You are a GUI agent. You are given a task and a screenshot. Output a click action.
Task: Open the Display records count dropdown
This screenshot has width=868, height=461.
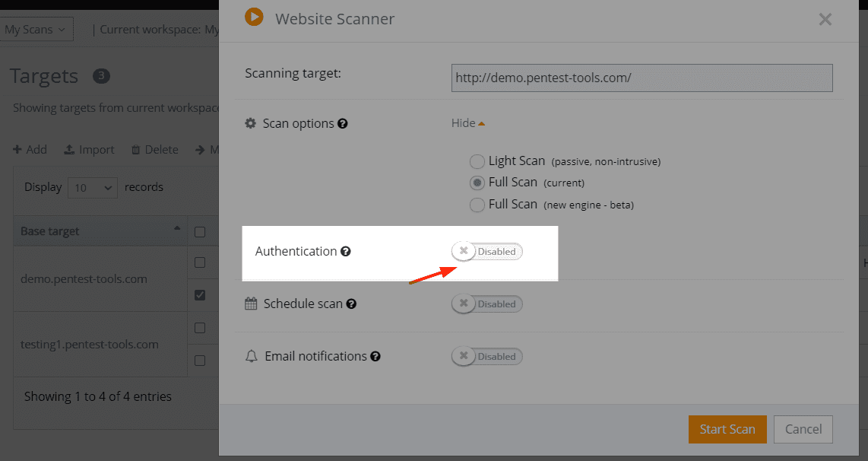point(92,186)
